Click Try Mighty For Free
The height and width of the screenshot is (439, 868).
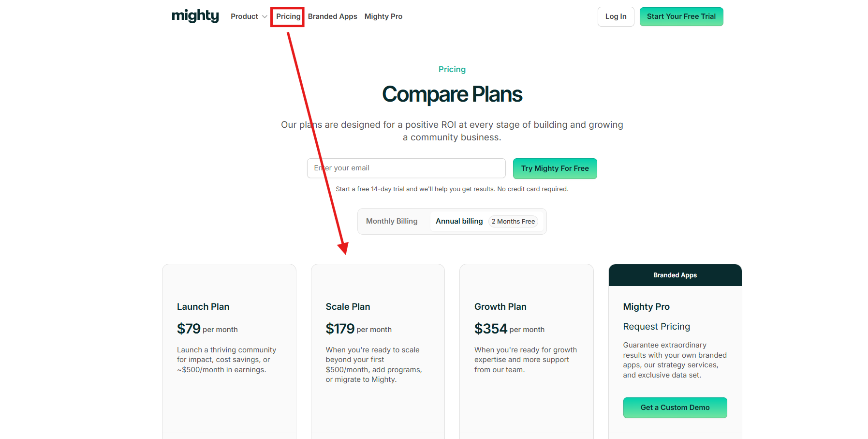click(555, 168)
